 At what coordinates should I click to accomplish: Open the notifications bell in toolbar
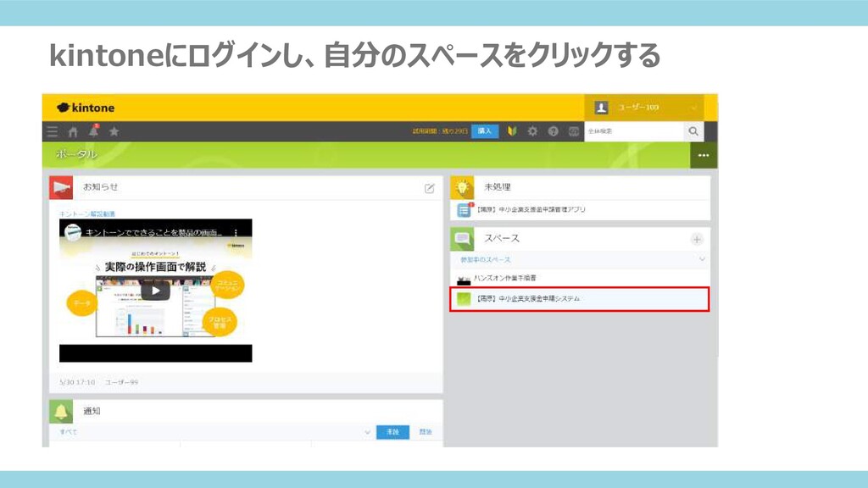tap(93, 131)
